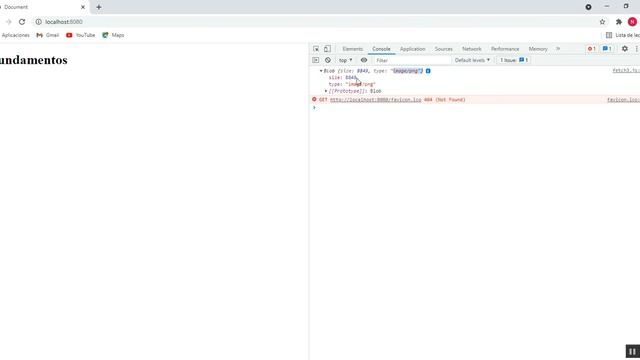Close the Document tab
640x360 pixels.
[x=83, y=7]
